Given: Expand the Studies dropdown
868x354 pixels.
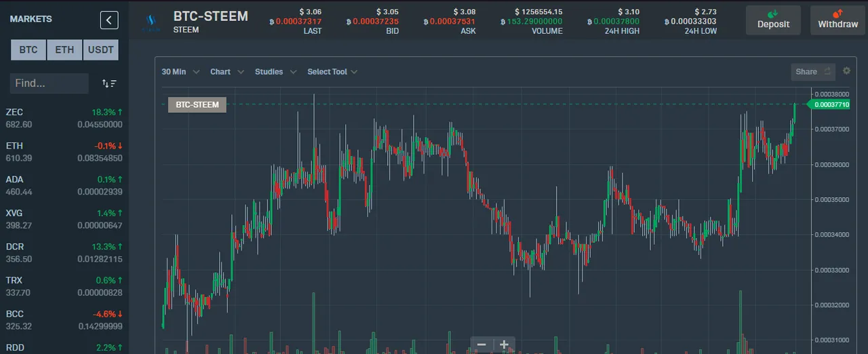Looking at the screenshot, I should point(275,72).
